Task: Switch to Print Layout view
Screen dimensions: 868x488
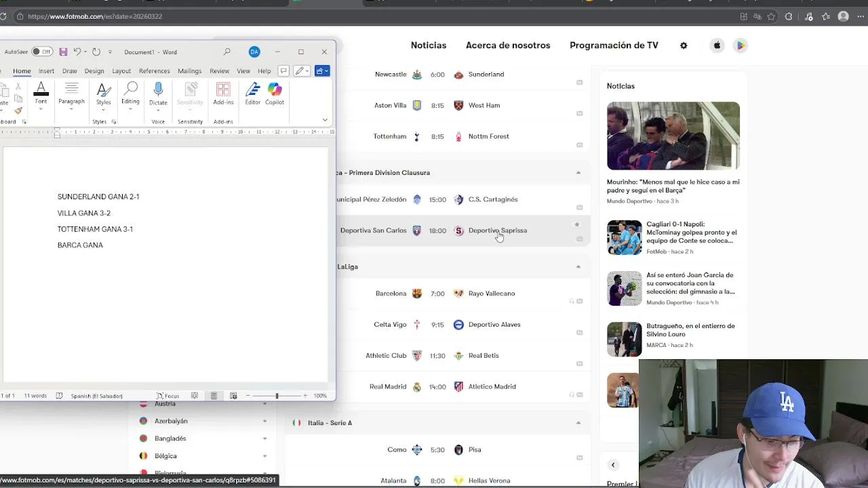Action: [x=214, y=396]
